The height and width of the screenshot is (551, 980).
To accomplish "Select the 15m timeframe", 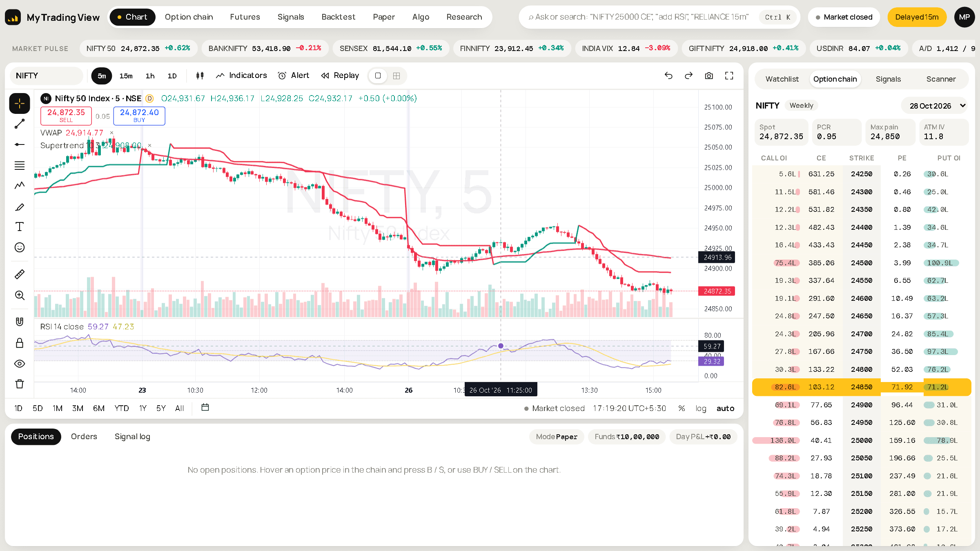I will coord(126,76).
